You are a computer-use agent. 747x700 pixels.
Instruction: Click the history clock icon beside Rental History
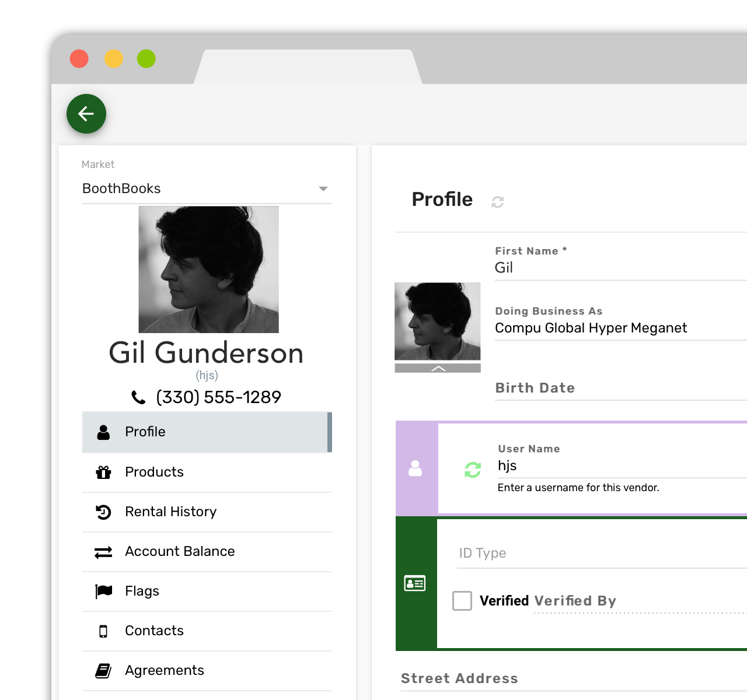[x=103, y=512]
